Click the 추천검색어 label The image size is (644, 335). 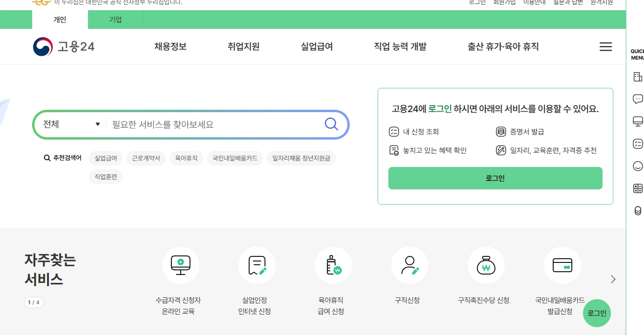[63, 158]
